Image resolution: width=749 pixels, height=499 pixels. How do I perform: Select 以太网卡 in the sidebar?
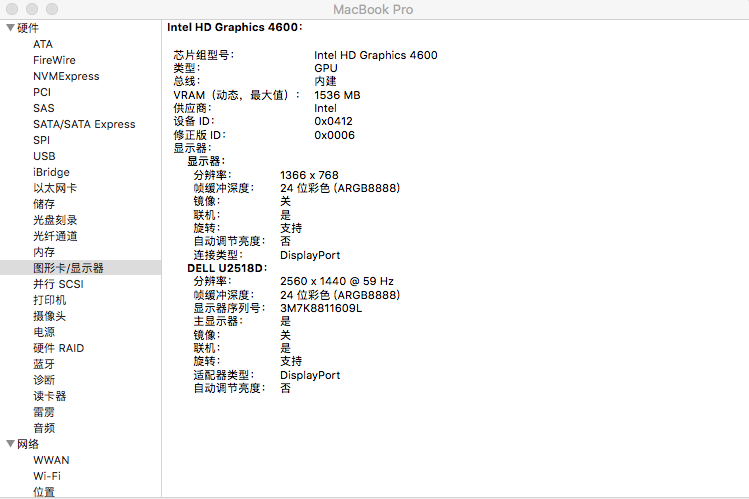tap(55, 188)
